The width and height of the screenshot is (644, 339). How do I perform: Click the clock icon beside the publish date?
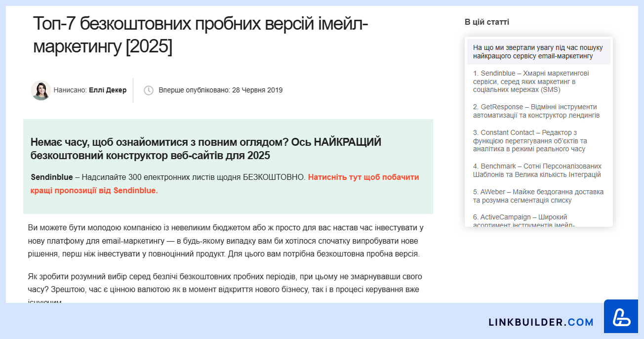click(149, 90)
